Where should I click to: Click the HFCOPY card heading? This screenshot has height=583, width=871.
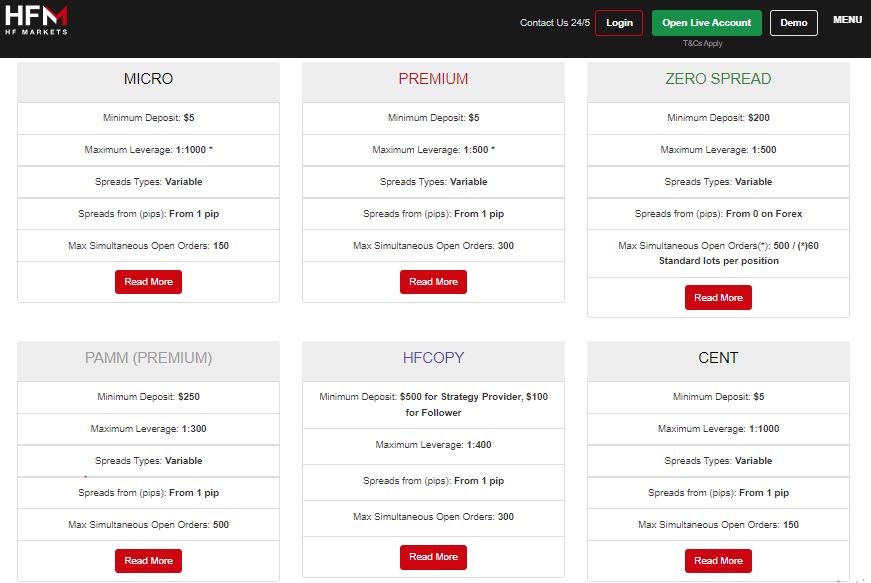click(x=433, y=358)
